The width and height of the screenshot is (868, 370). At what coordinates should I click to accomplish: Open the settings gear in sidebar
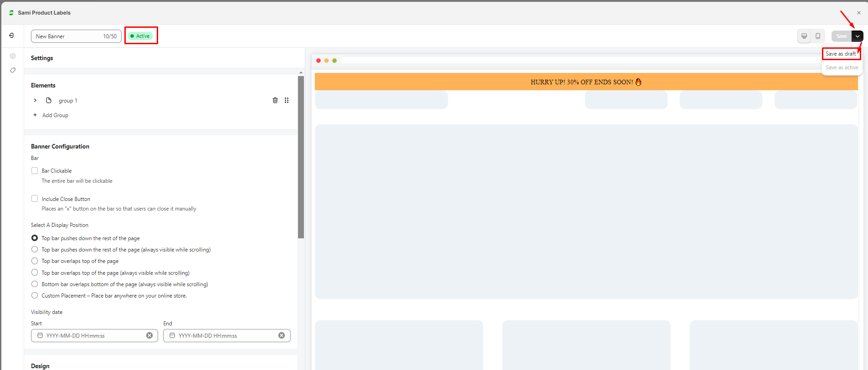[x=13, y=56]
